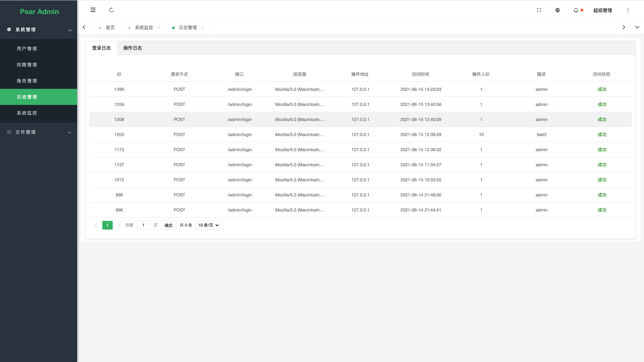644x362 pixels.
Task: Click the 确定 pagination button
Action: pyautogui.click(x=168, y=225)
